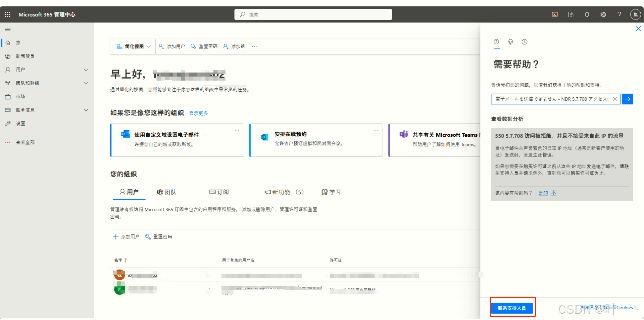Viewport: 644px width, 320px height.
Task: Click 添加用户 in the top toolbar
Action: (x=171, y=46)
